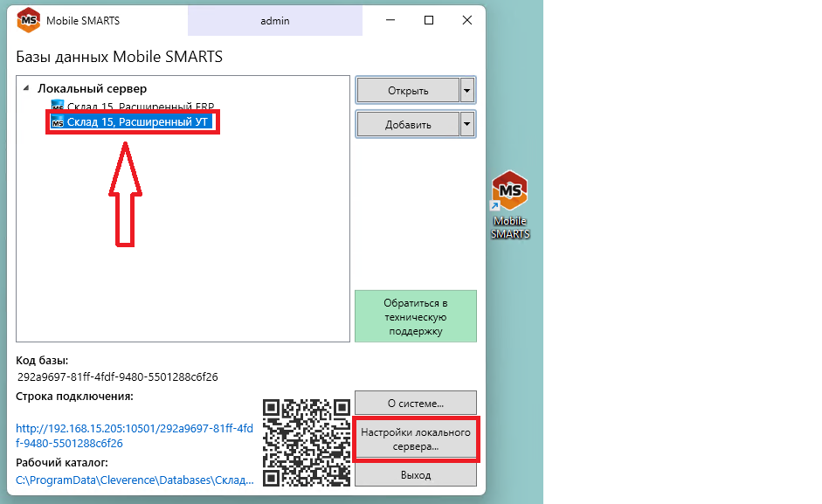The width and height of the screenshot is (822, 504).
Task: Expand the dropdown arrow next to Добавить
Action: pyautogui.click(x=467, y=124)
